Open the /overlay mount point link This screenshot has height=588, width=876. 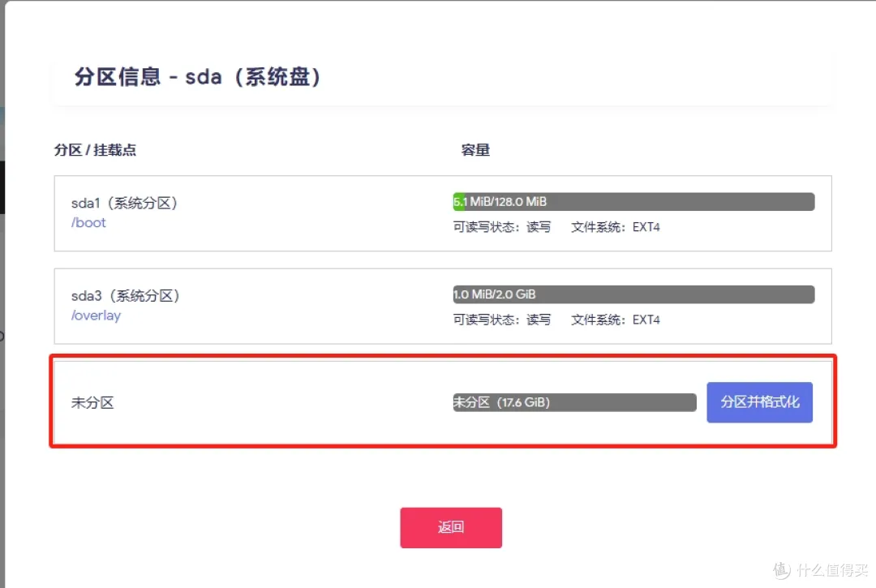coord(96,315)
